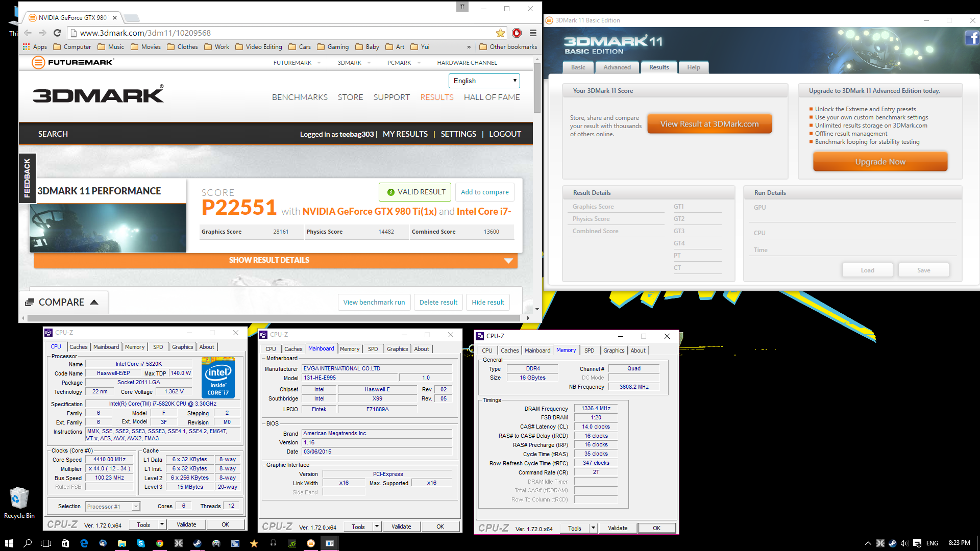Click the Futuremark logo

click(x=72, y=62)
